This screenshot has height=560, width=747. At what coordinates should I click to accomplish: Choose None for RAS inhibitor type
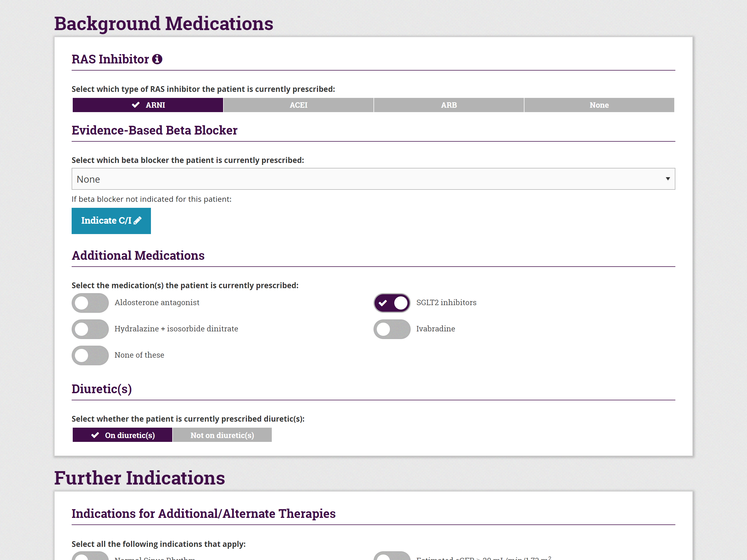point(599,105)
